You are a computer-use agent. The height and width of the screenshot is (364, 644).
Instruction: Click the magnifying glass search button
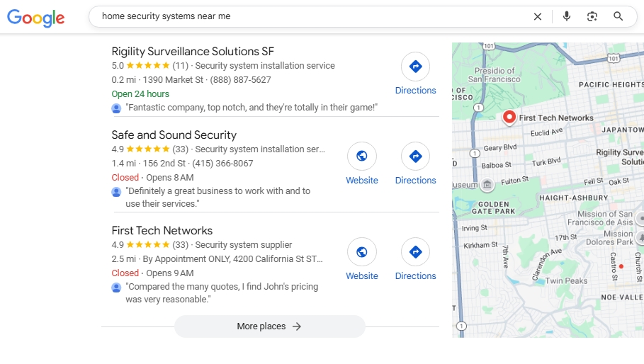point(618,16)
